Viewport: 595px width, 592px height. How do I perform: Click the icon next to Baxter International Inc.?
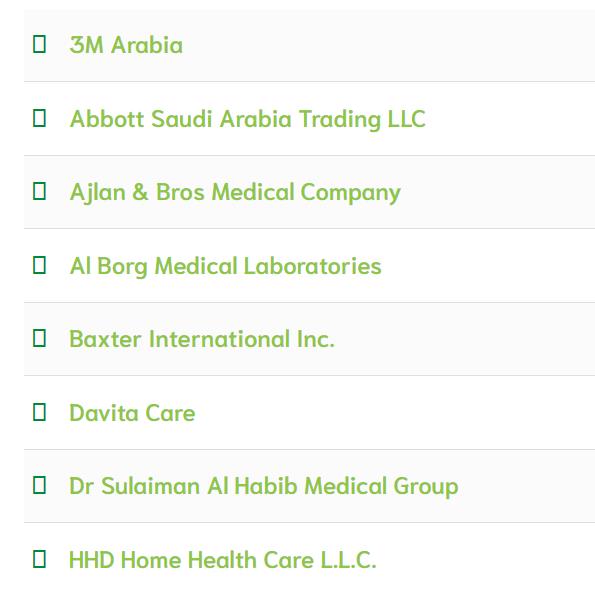39,338
